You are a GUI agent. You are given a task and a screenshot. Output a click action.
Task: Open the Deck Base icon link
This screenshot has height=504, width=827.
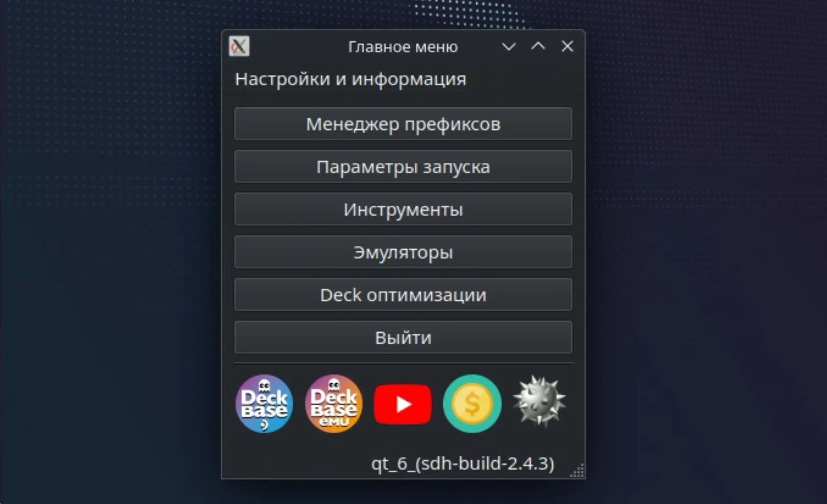[264, 404]
